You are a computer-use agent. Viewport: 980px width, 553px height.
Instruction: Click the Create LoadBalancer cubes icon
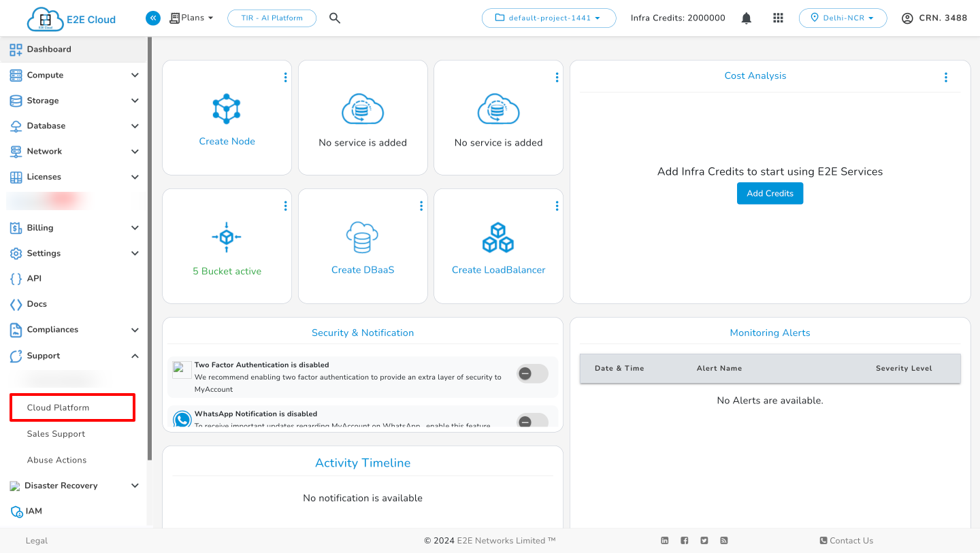tap(498, 237)
